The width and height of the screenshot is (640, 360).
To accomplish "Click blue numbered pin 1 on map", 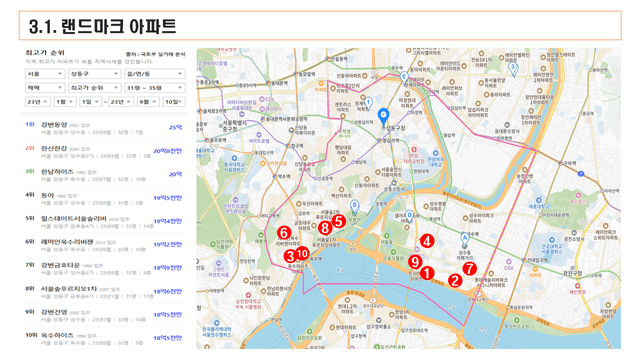I will (368, 103).
